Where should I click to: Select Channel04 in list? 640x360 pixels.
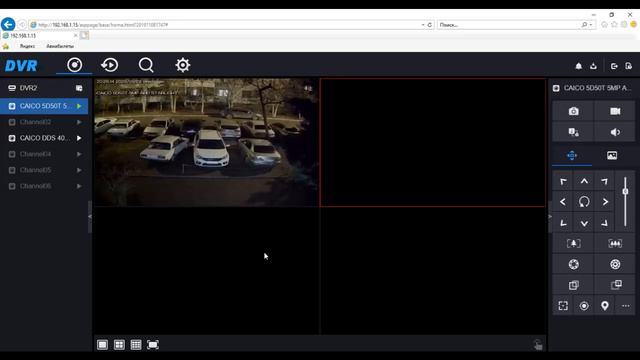point(36,154)
